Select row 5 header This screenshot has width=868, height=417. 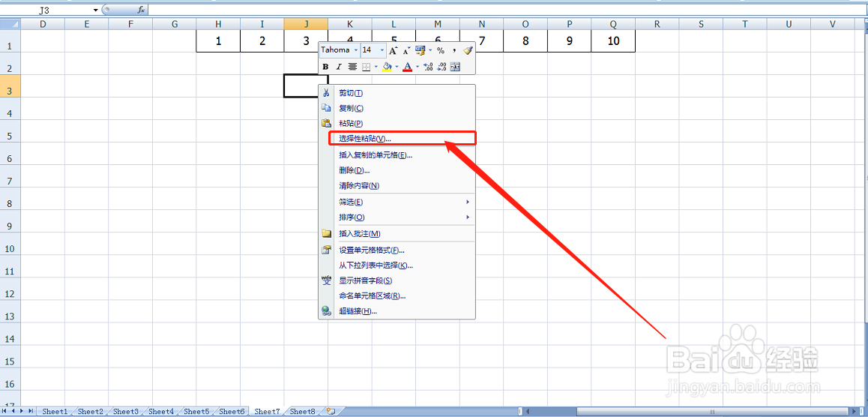pyautogui.click(x=10, y=131)
